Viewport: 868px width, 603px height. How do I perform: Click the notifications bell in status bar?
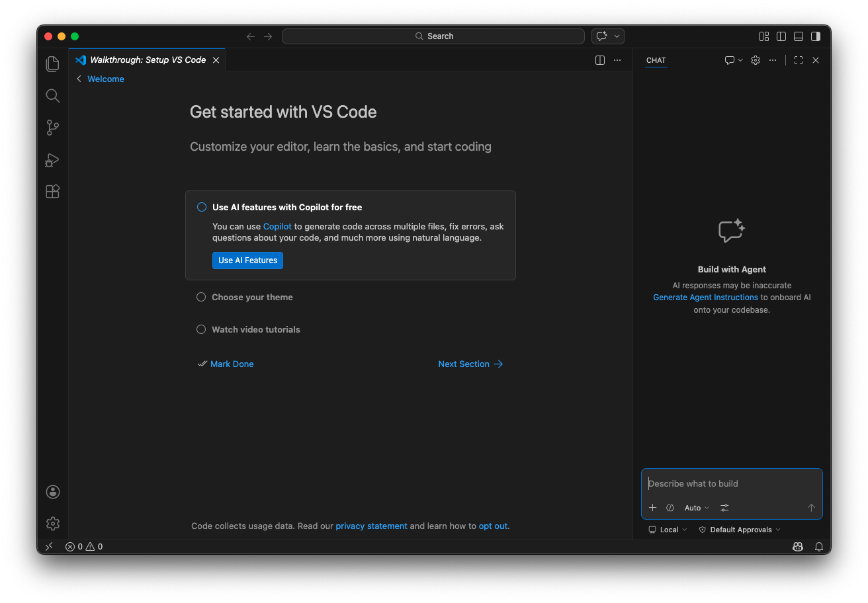[x=819, y=547]
